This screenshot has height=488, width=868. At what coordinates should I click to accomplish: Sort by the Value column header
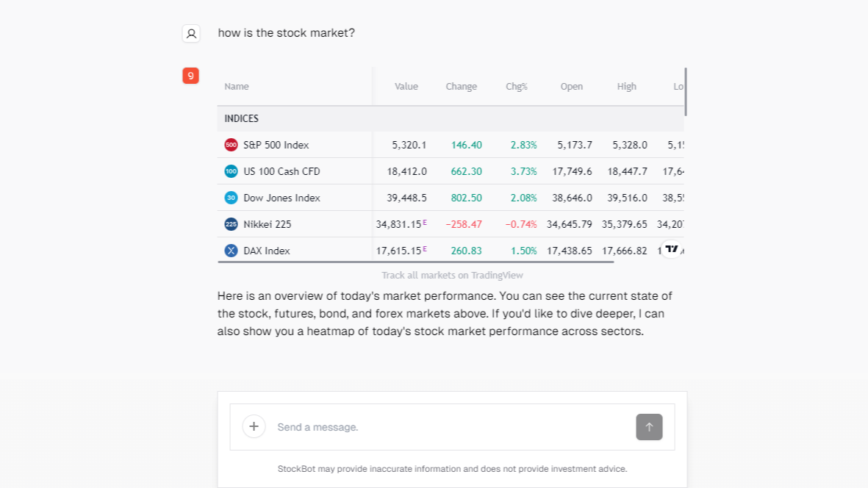pyautogui.click(x=406, y=87)
